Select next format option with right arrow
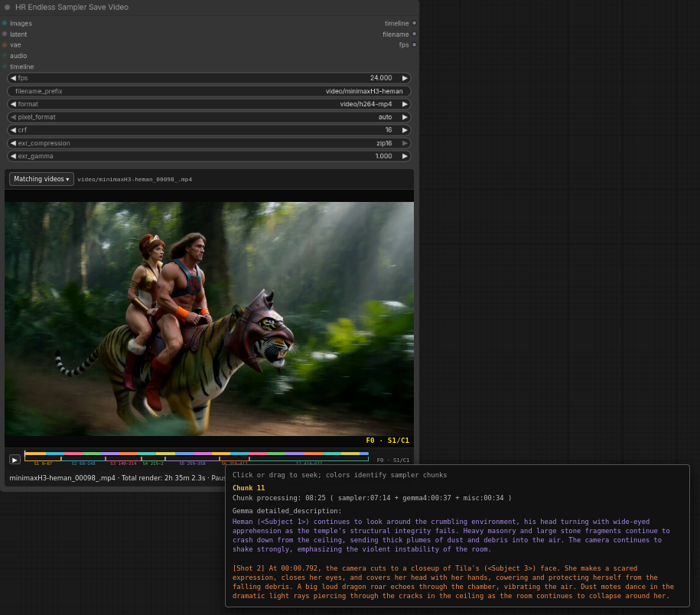Screen dimensions: 700x615 (405, 104)
